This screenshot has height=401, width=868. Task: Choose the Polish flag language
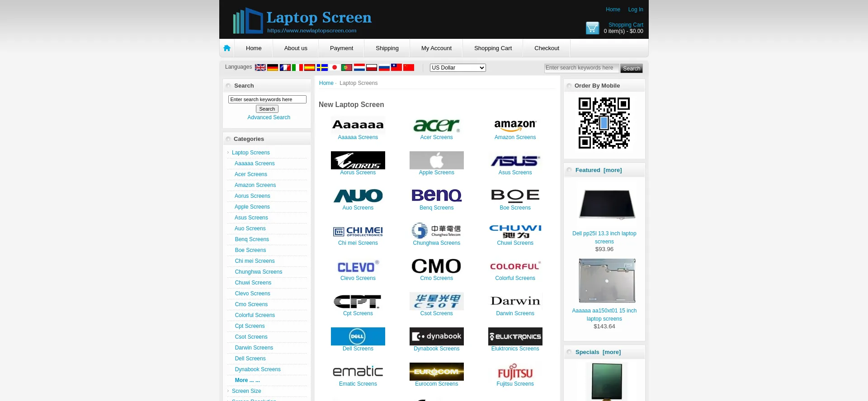[372, 67]
